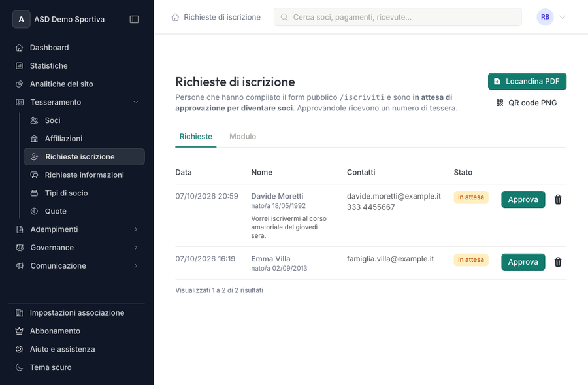Click the ASD Demo Sportiva name
Viewport: 588px width, 385px height.
pos(69,19)
